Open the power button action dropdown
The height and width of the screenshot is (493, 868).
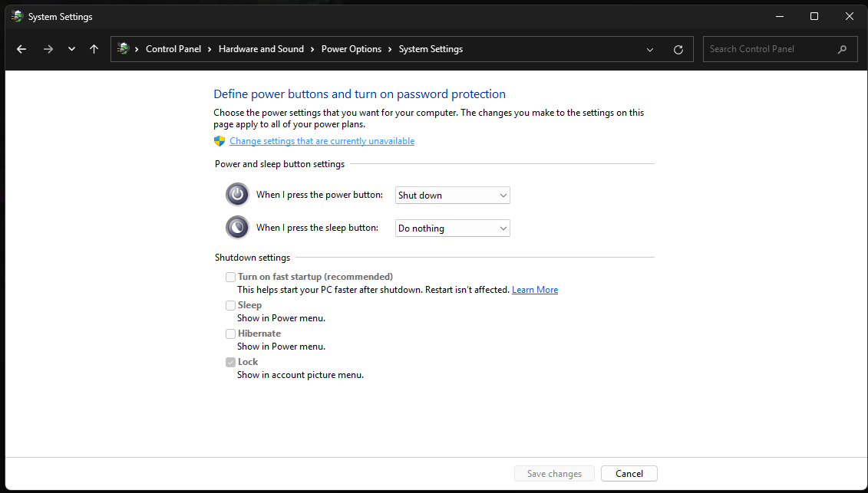tap(452, 196)
